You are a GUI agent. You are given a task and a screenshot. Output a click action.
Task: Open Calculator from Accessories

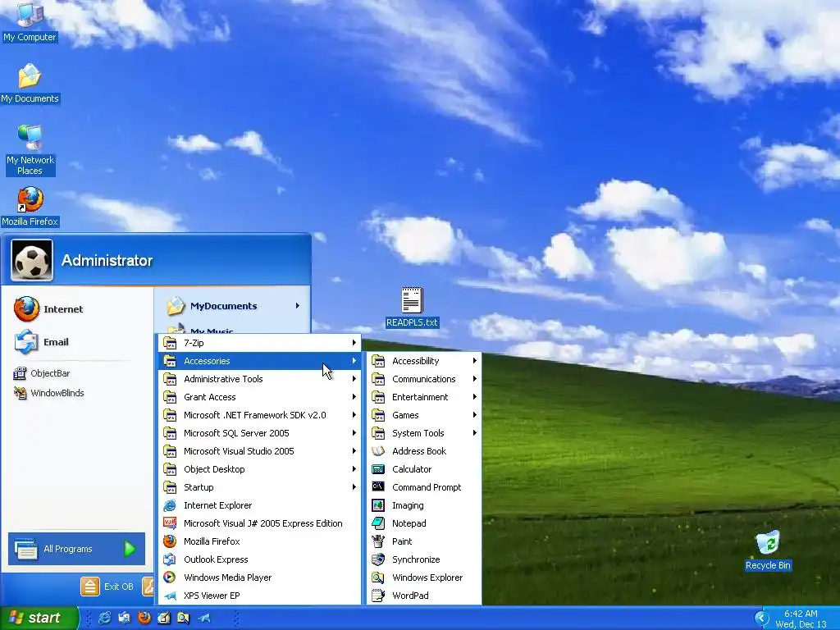tap(424, 469)
